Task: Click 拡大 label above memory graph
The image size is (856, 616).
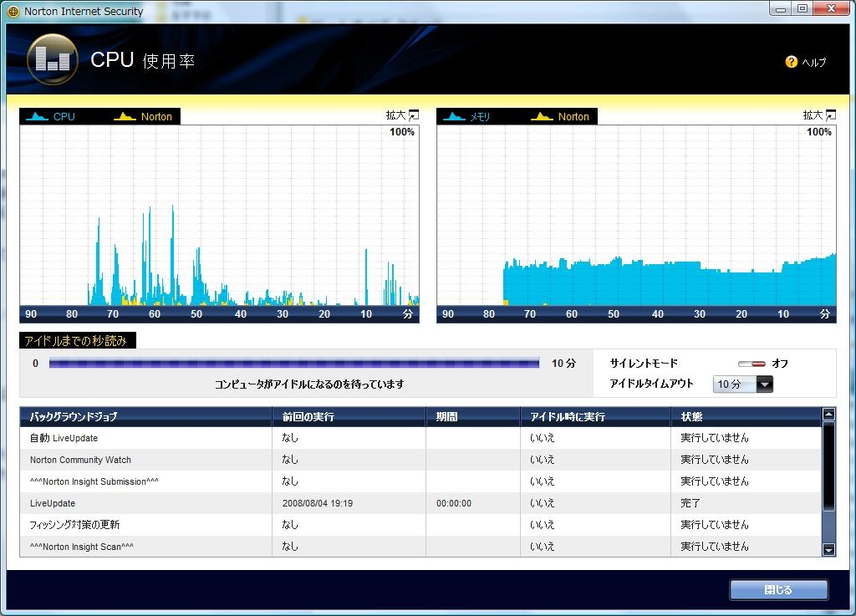Action: [813, 115]
